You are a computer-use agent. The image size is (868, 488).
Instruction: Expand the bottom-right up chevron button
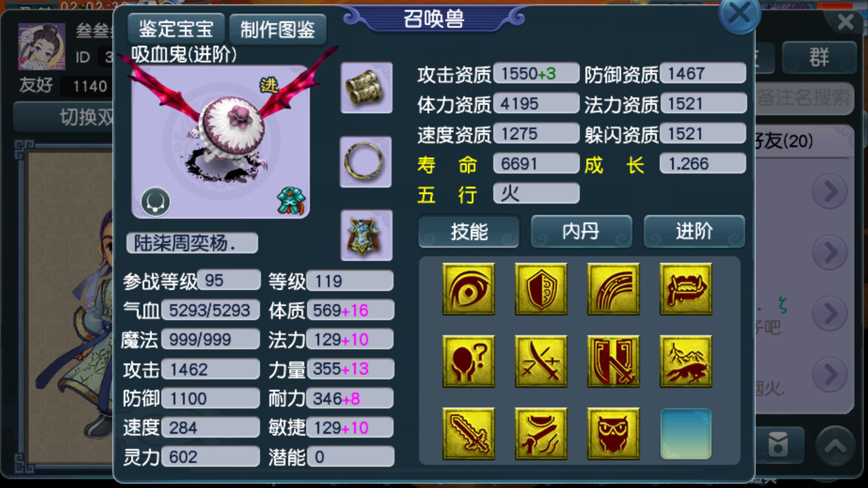835,446
